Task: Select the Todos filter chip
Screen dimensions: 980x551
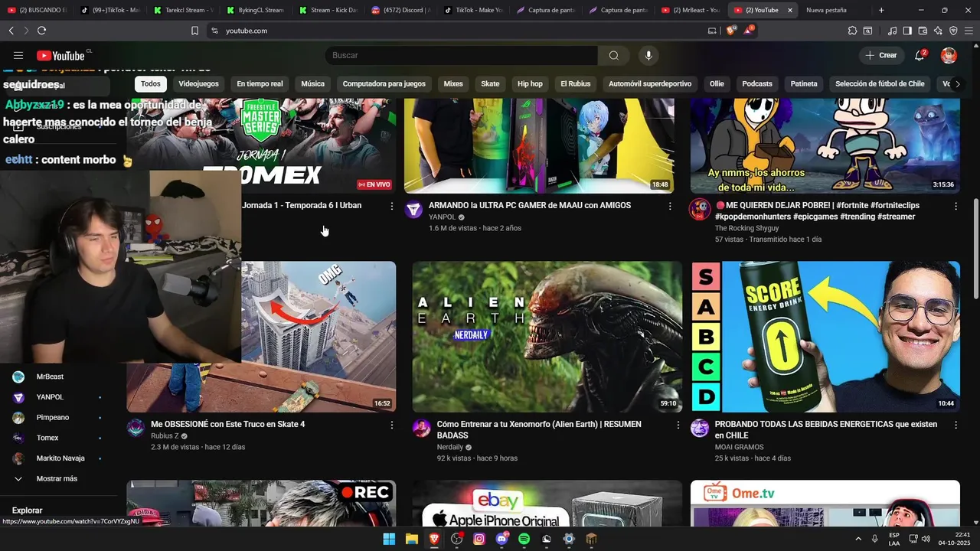Action: [151, 83]
